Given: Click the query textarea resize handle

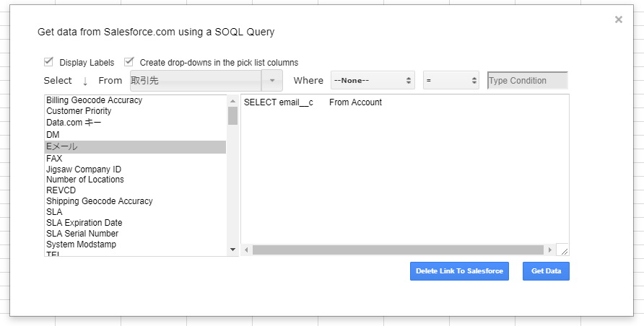Looking at the screenshot, I should [x=564, y=250].
